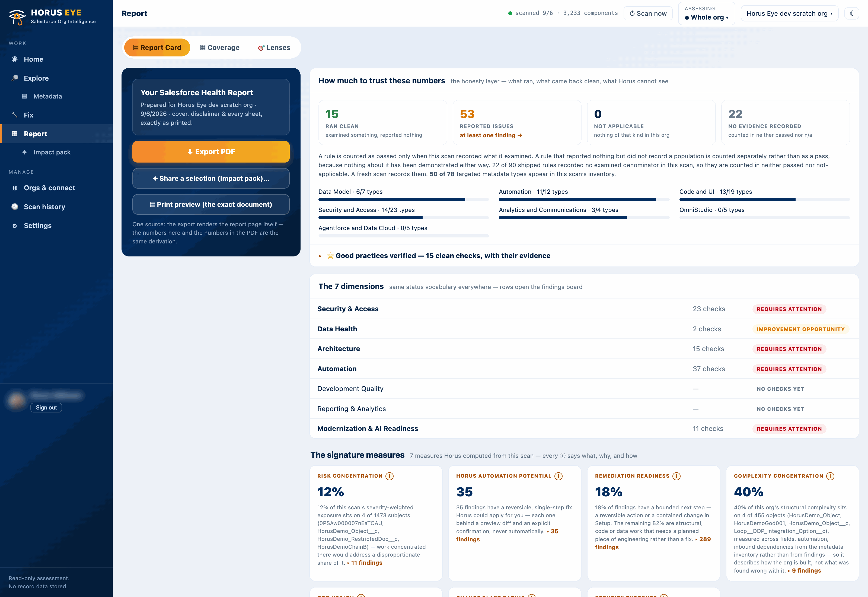Open the Settings page from the sidebar

click(56, 226)
